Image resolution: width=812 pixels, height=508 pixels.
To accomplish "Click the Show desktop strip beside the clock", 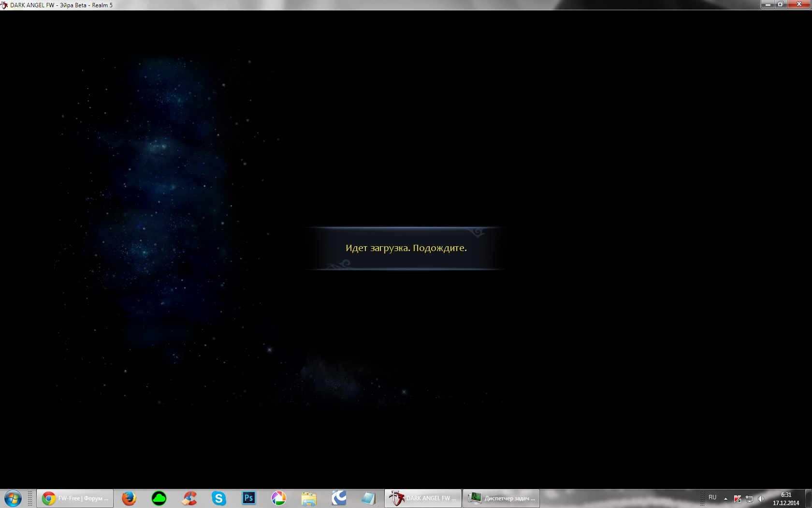I will click(808, 498).
